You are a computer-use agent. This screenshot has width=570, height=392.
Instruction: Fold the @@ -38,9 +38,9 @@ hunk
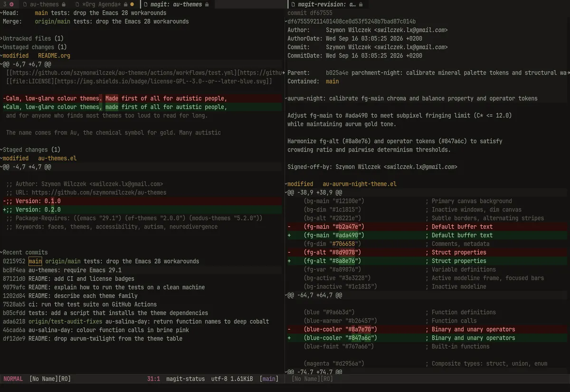pos(286,192)
